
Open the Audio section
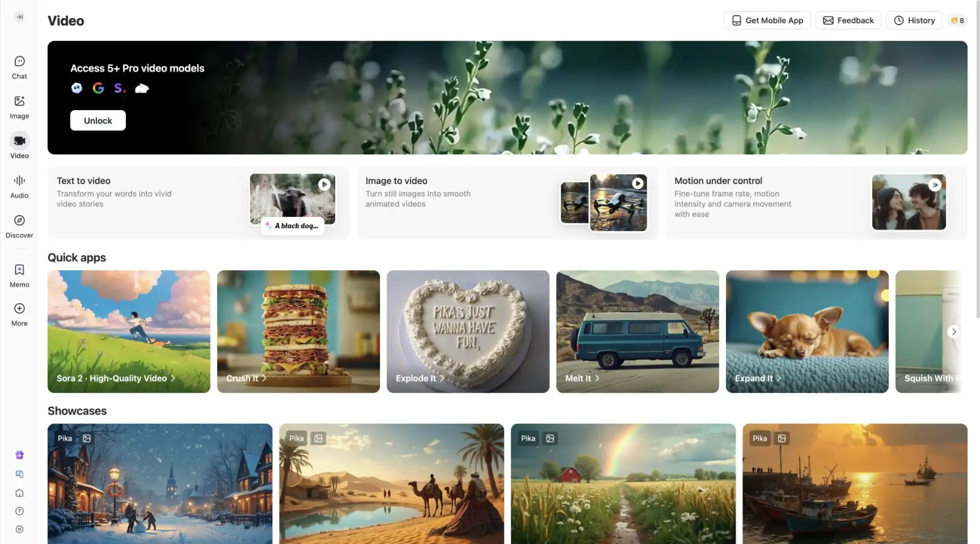tap(20, 187)
